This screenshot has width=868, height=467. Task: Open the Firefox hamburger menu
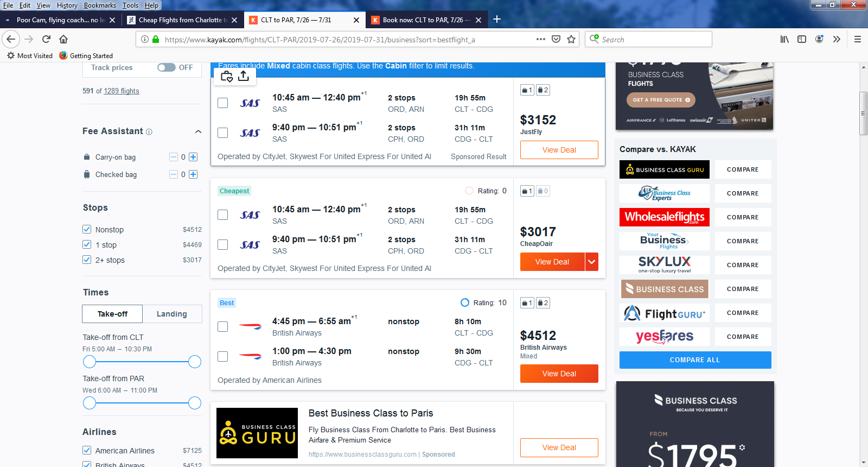tap(858, 39)
